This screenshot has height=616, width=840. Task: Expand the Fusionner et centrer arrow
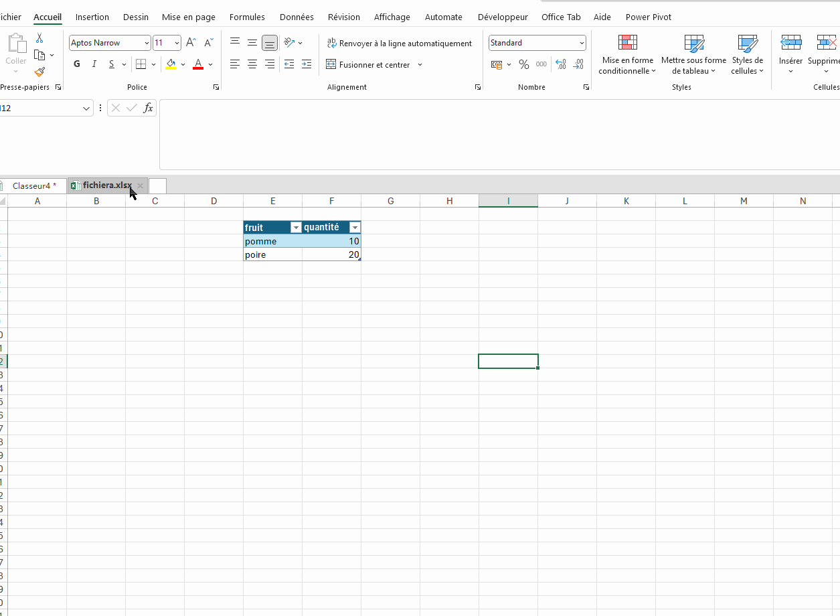[420, 64]
